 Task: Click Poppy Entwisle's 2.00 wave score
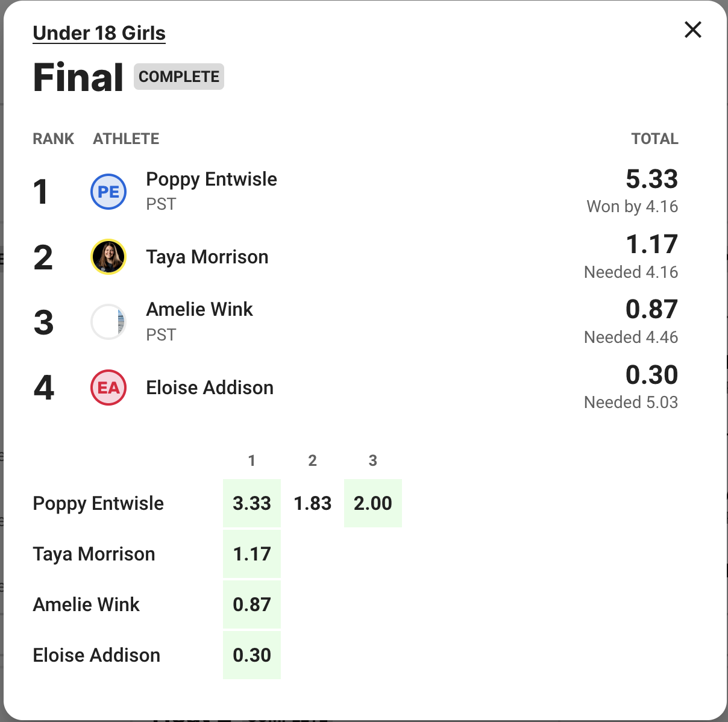[372, 503]
